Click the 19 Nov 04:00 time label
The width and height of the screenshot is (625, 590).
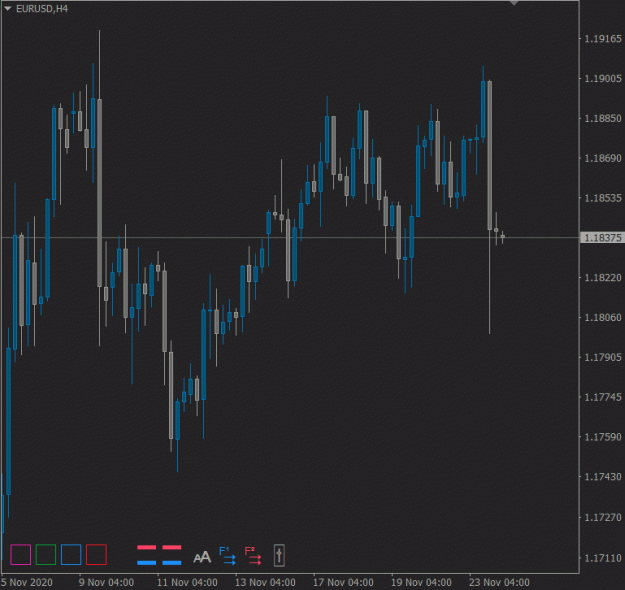pos(421,582)
